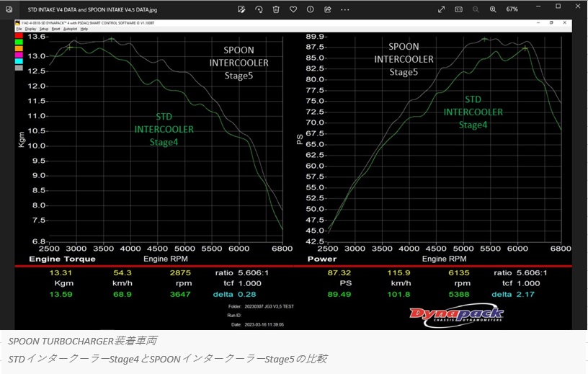Open the image editor tool
This screenshot has width=588, height=374.
point(242,9)
